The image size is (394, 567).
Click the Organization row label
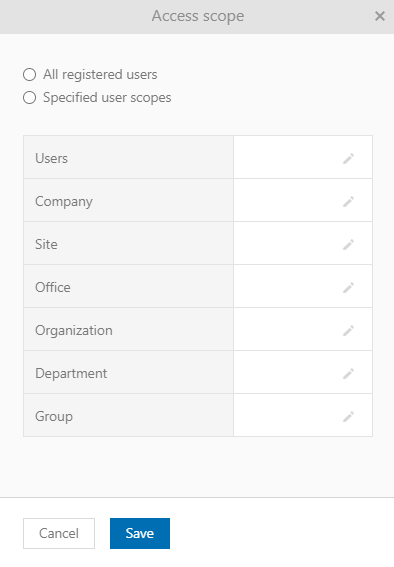74,331
